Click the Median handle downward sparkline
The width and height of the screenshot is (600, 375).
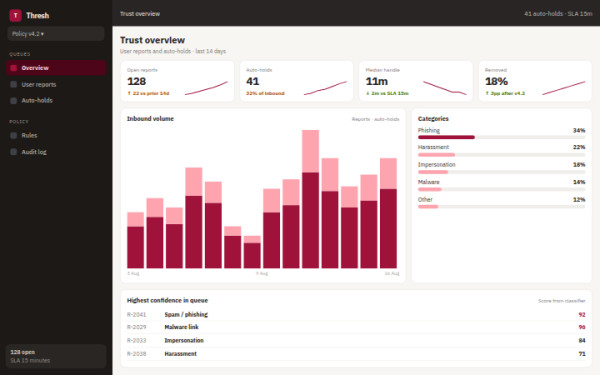[x=445, y=88]
